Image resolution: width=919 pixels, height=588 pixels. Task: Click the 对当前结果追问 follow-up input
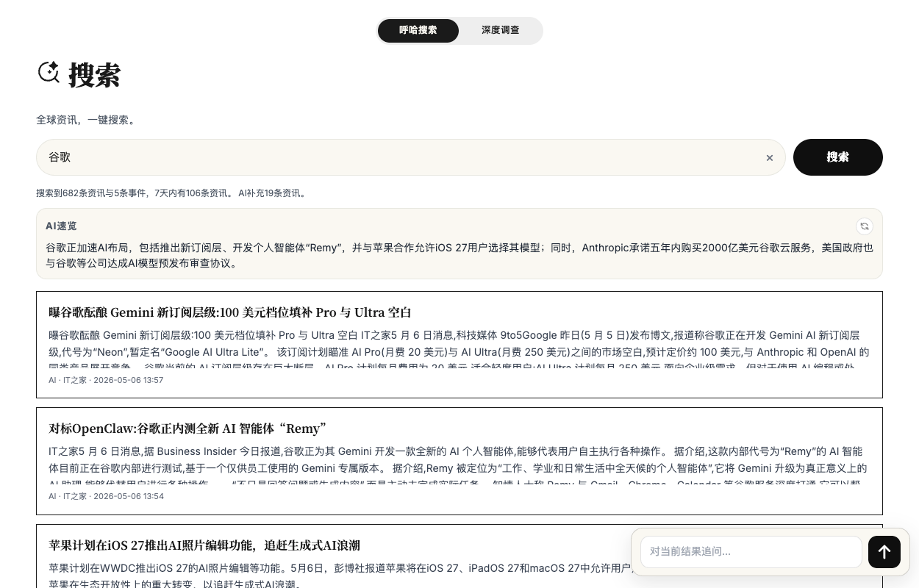click(751, 552)
